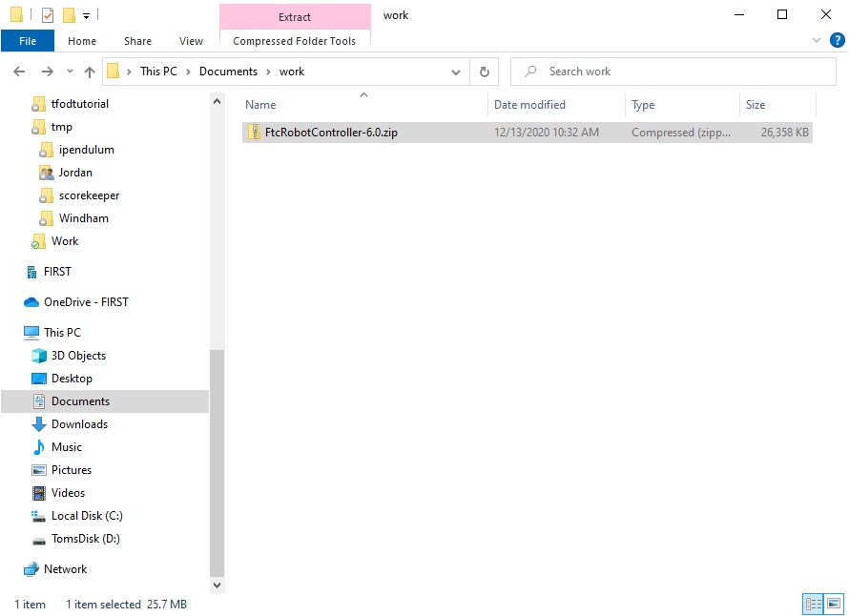Open the File menu
This screenshot has width=849, height=616.
coord(28,41)
